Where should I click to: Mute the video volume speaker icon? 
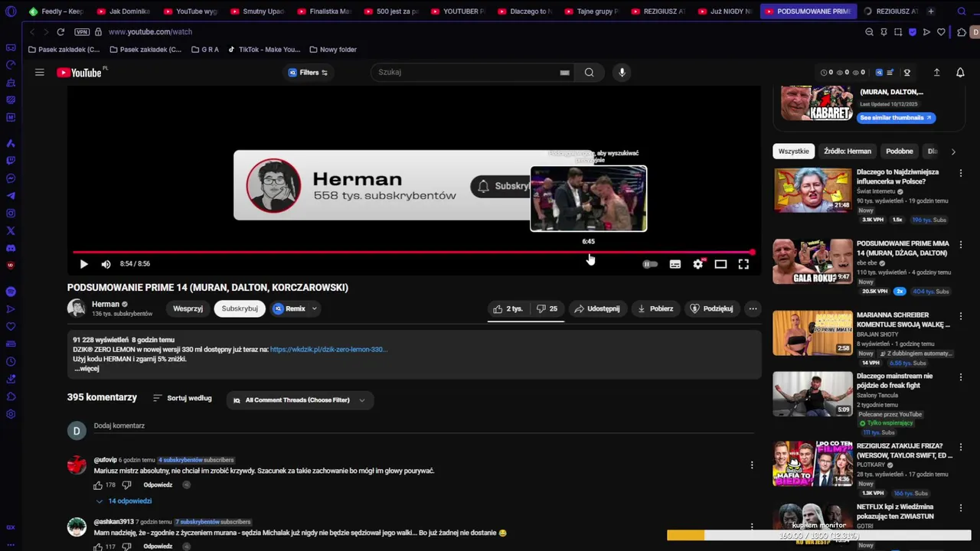coord(106,264)
